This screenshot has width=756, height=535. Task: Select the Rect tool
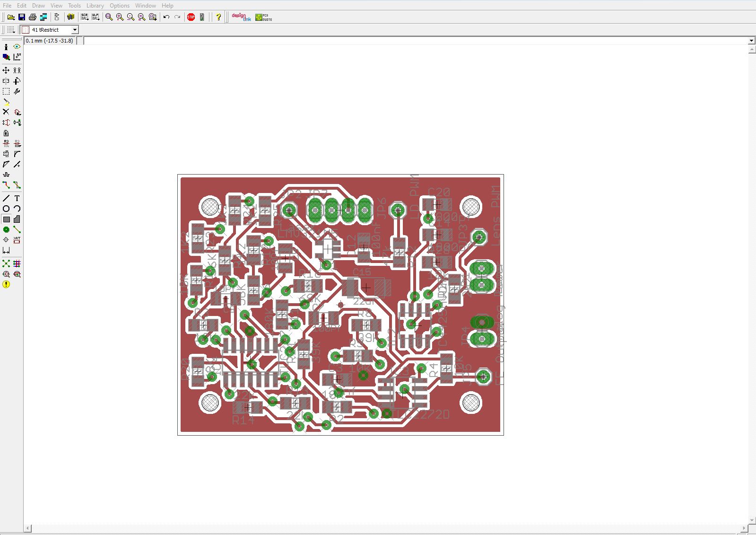pyautogui.click(x=6, y=219)
